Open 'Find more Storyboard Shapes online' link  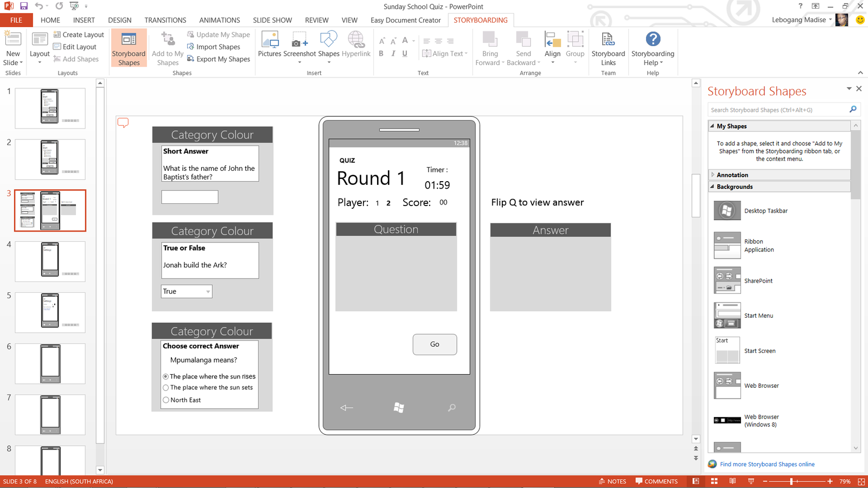click(767, 464)
